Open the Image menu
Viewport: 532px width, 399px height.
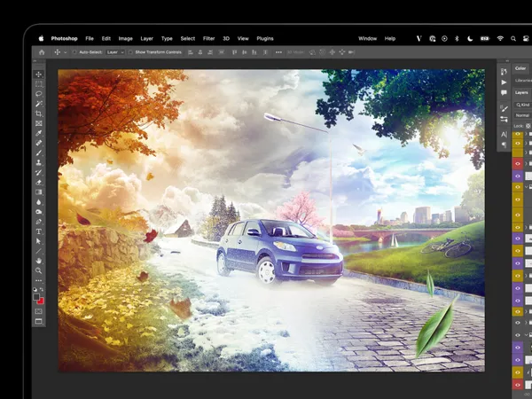click(125, 38)
